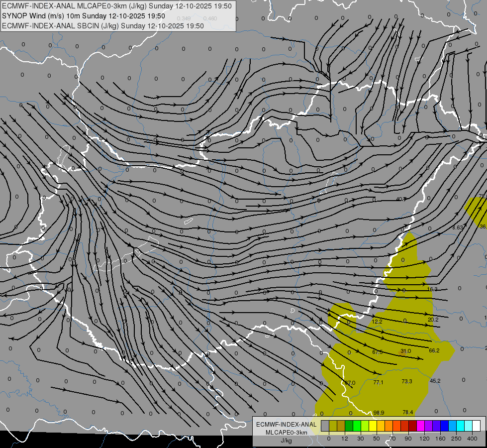487x448 pixels.
Task: Click the 78.4 value near the legend
Action: point(408,412)
